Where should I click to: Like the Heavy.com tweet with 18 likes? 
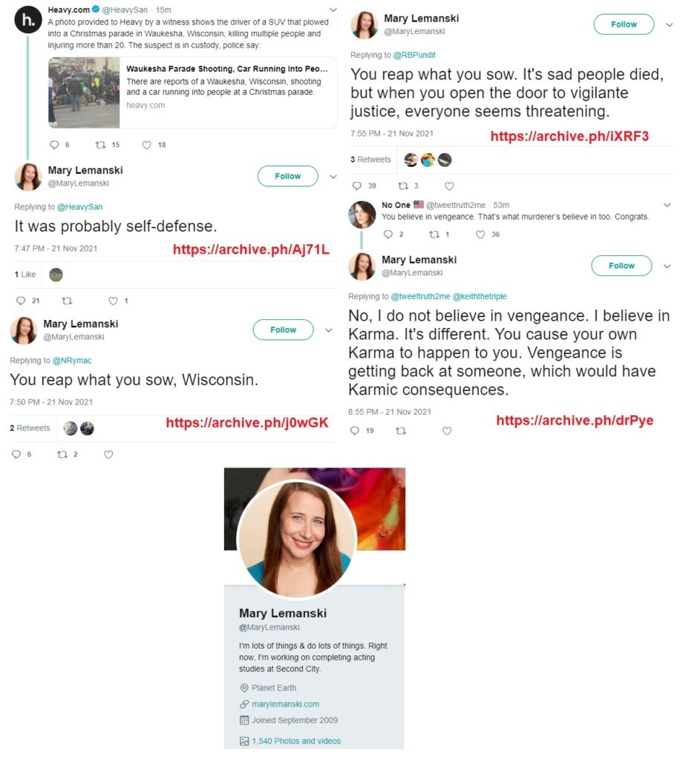[146, 145]
